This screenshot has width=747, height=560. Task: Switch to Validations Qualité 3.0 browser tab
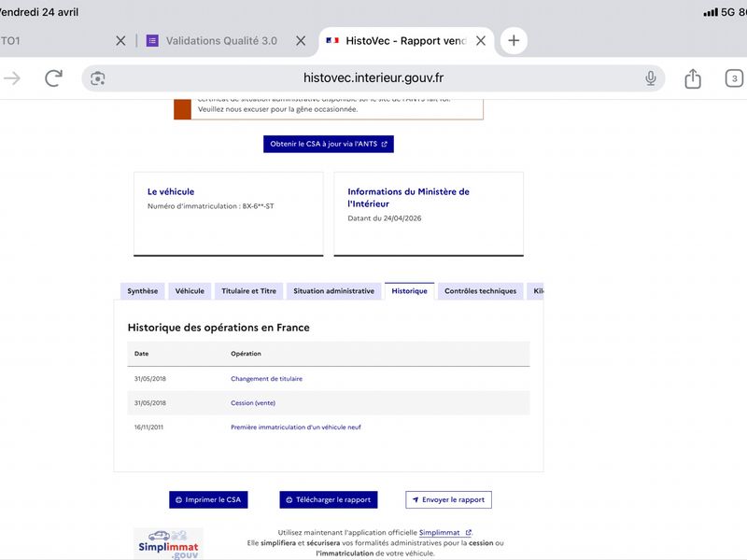pos(221,41)
